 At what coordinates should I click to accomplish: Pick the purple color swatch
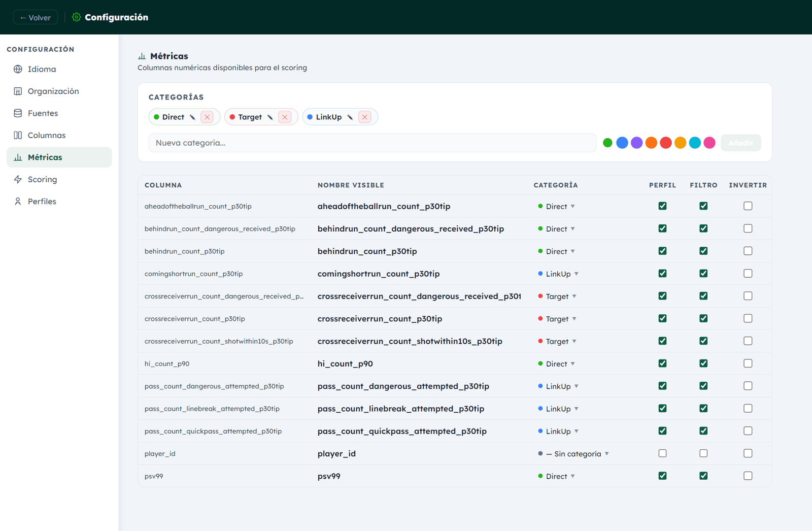point(636,143)
